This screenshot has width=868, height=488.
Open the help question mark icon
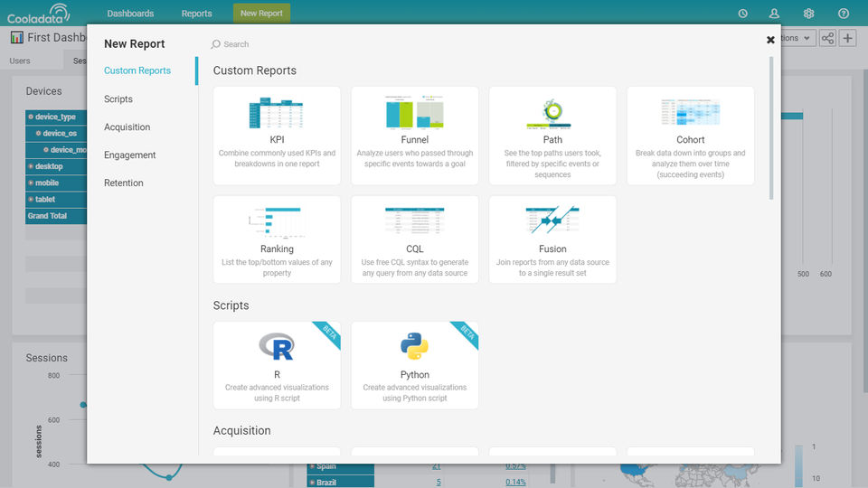(843, 14)
